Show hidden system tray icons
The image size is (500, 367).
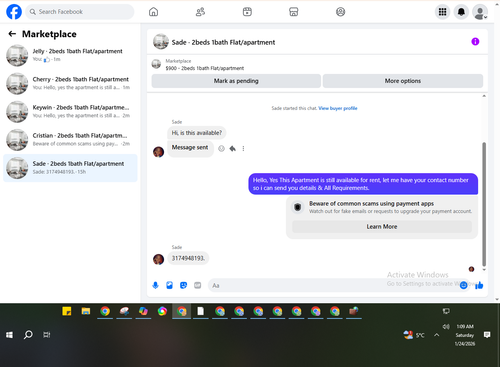pos(436,335)
